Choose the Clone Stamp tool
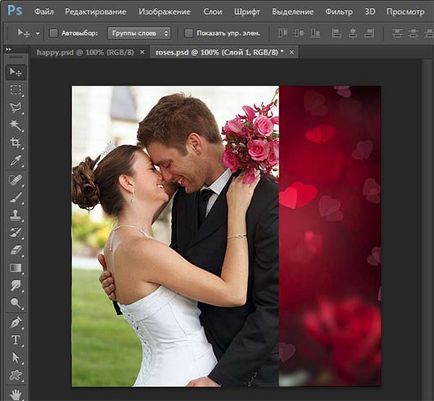 tap(15, 215)
